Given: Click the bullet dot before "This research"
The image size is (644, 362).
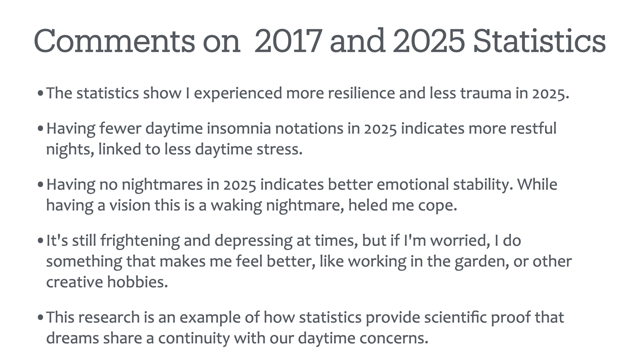Looking at the screenshot, I should (x=40, y=318).
